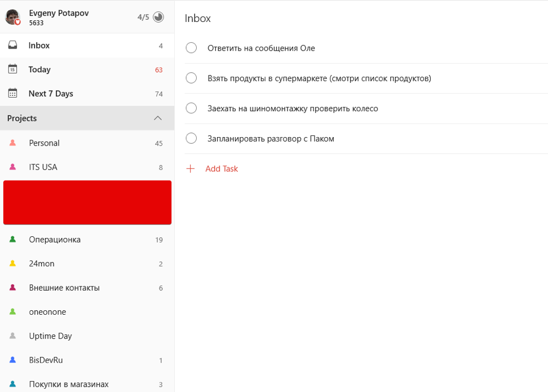Open the Personal project
Image resolution: width=548 pixels, height=392 pixels.
click(87, 143)
